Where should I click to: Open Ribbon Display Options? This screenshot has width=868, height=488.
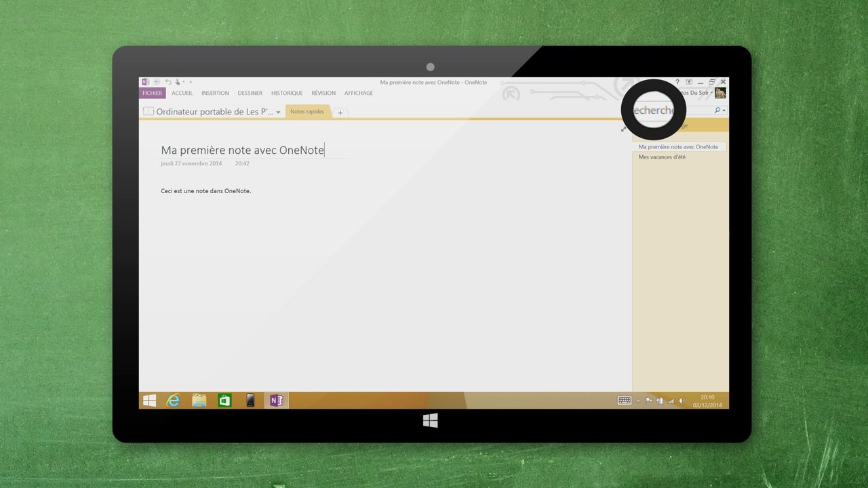tap(689, 82)
